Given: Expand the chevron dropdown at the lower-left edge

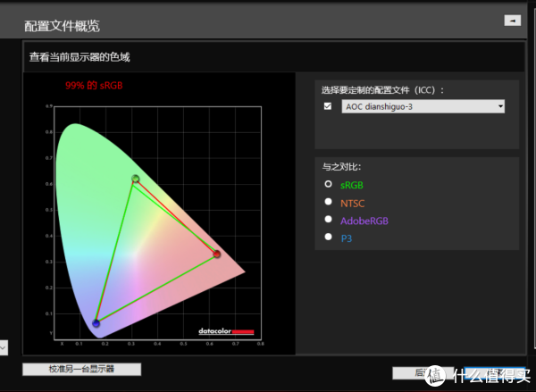Looking at the screenshot, I should (4, 348).
